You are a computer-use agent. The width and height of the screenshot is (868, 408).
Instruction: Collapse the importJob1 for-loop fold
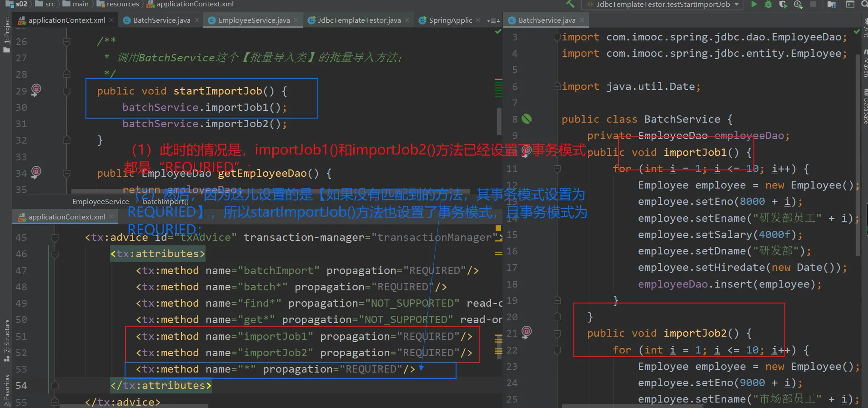[557, 169]
